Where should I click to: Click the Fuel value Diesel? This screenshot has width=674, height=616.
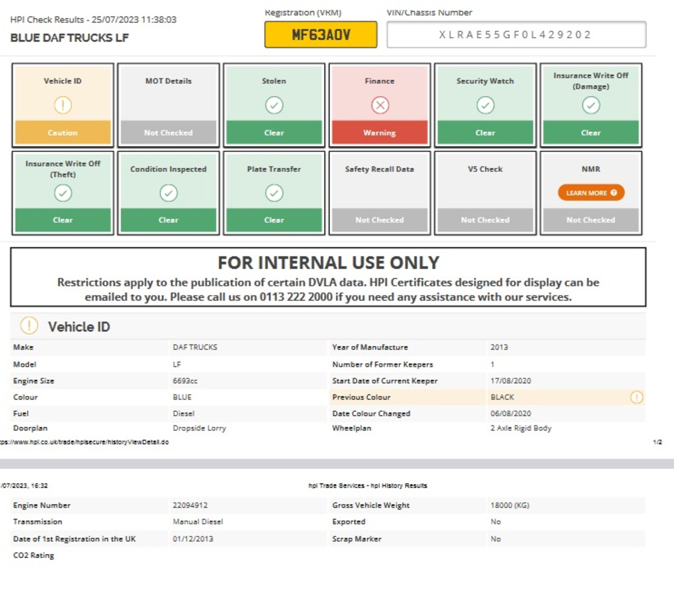click(x=184, y=414)
